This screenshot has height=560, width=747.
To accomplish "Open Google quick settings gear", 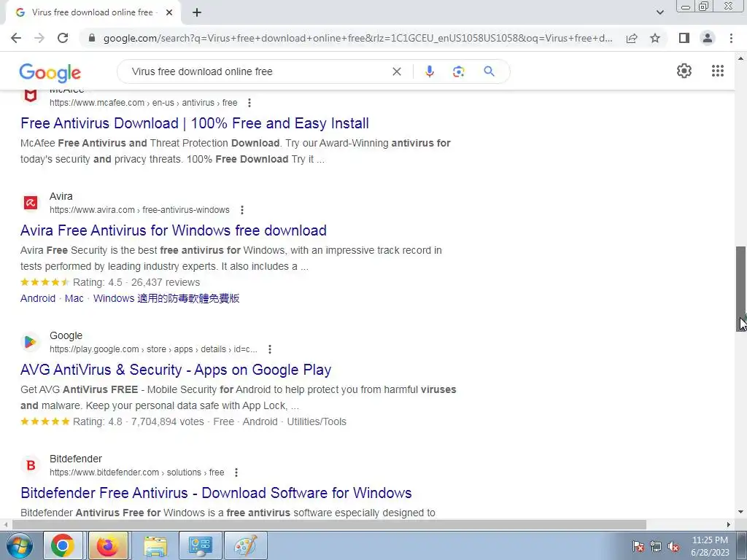I will (684, 71).
